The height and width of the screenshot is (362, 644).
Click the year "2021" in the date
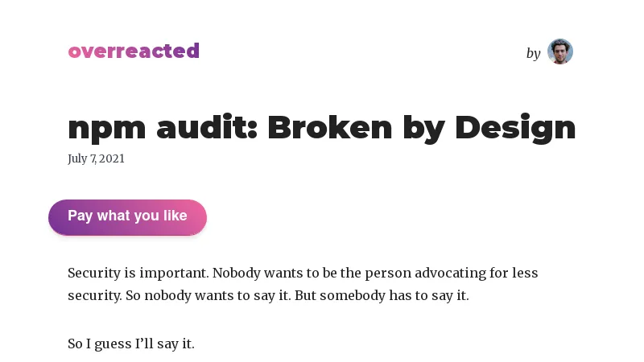point(112,158)
